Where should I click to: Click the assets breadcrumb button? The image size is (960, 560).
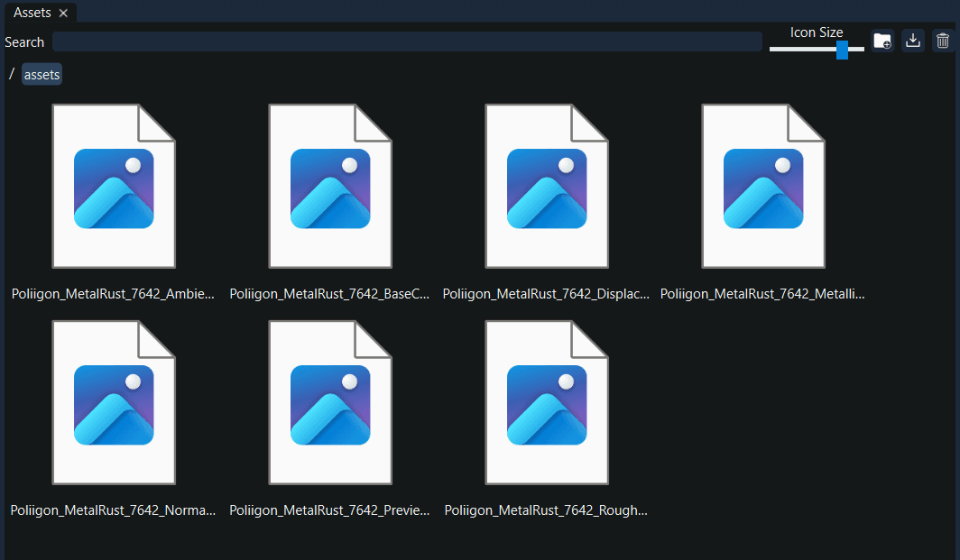[42, 74]
